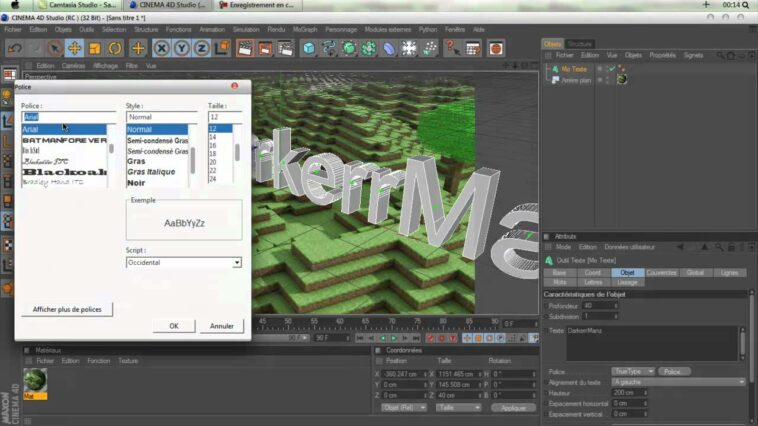Open the light objects icon
The image size is (758, 426).
point(429,48)
